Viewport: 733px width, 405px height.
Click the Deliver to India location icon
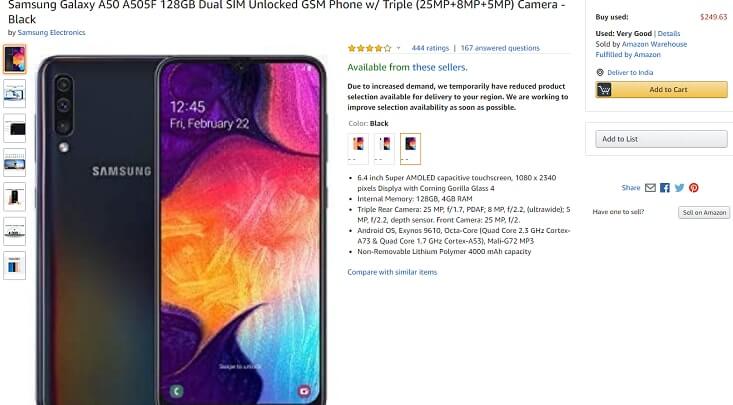point(600,72)
